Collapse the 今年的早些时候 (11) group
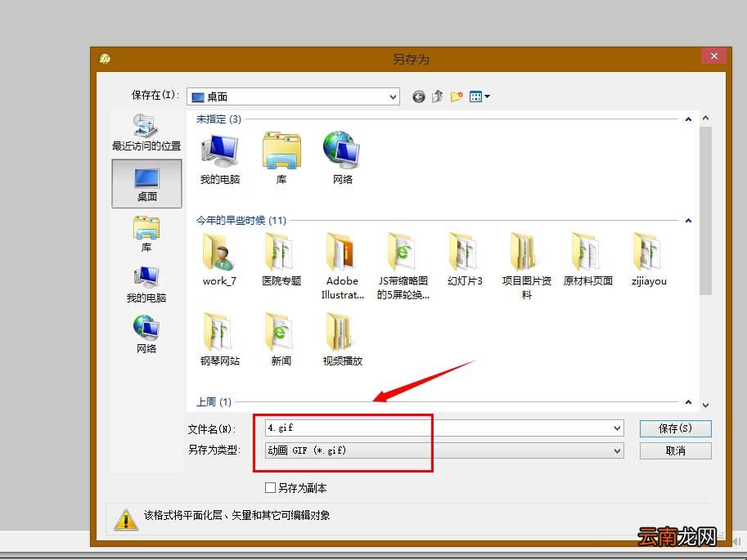Image resolution: width=747 pixels, height=560 pixels. click(688, 221)
